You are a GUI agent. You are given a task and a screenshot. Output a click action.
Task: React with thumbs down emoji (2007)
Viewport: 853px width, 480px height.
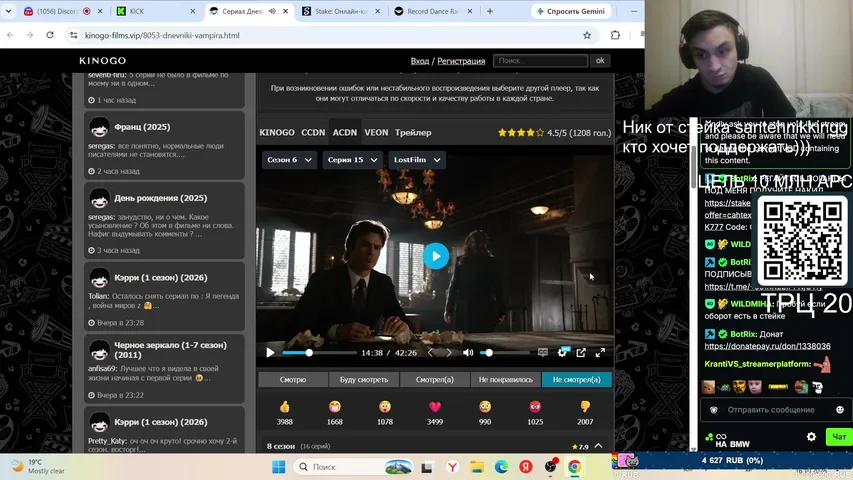coord(585,407)
